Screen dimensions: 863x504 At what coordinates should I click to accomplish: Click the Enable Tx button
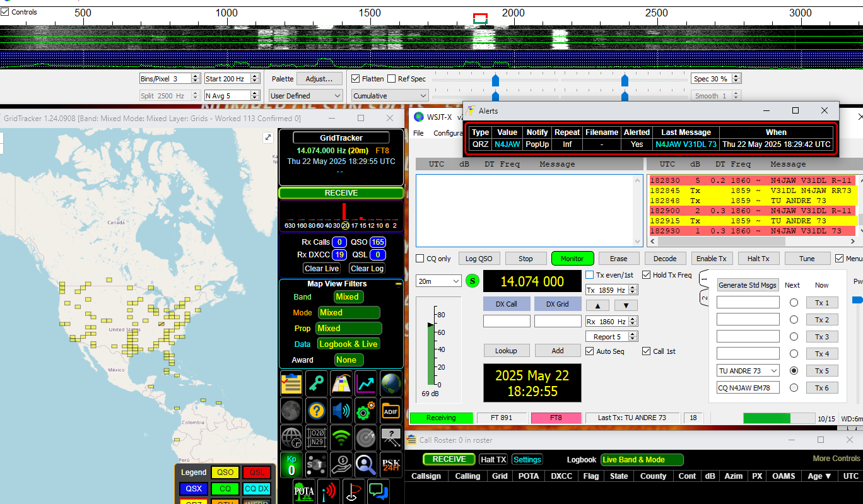[x=712, y=259]
